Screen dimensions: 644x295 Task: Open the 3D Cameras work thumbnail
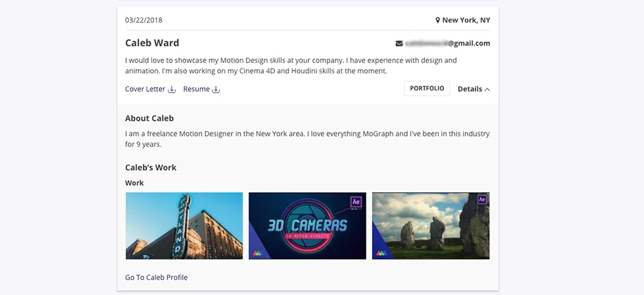coord(307,226)
